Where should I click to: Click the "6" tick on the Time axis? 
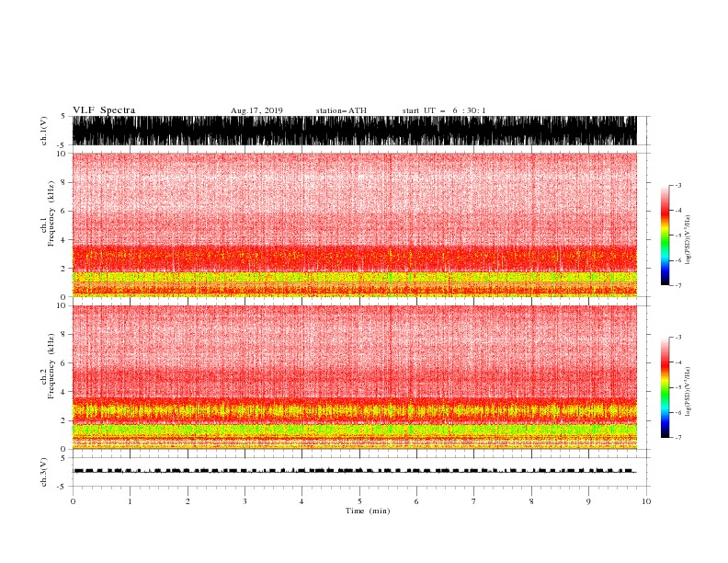(416, 501)
